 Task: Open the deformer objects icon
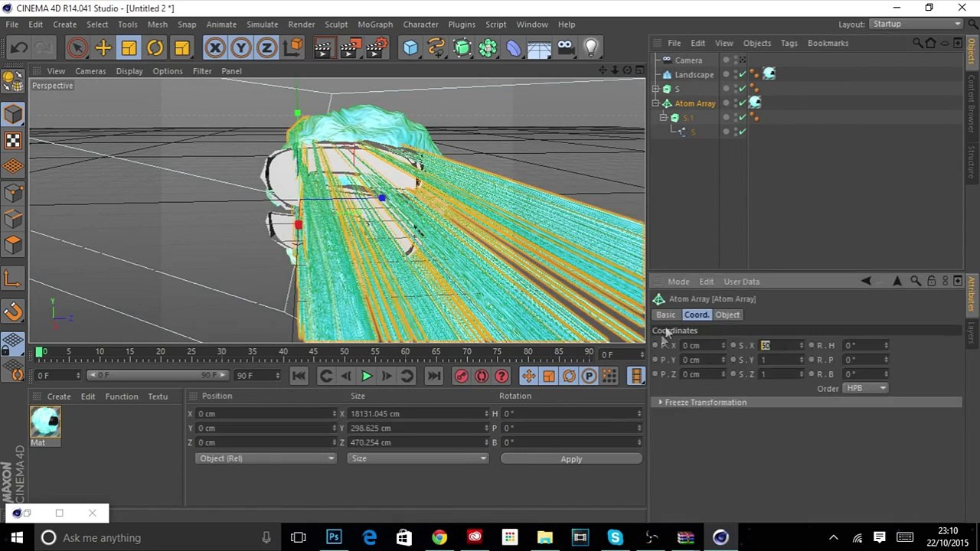point(513,48)
